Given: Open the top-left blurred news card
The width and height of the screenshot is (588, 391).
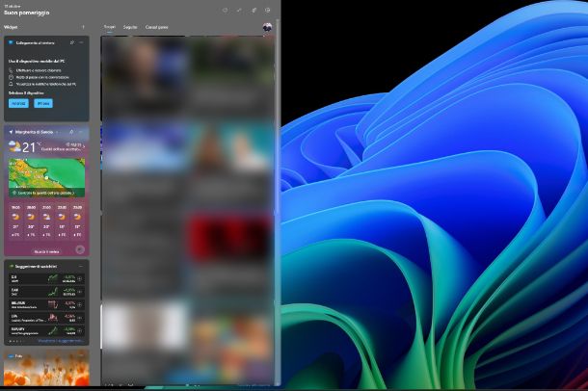Looking at the screenshot, I should point(145,77).
